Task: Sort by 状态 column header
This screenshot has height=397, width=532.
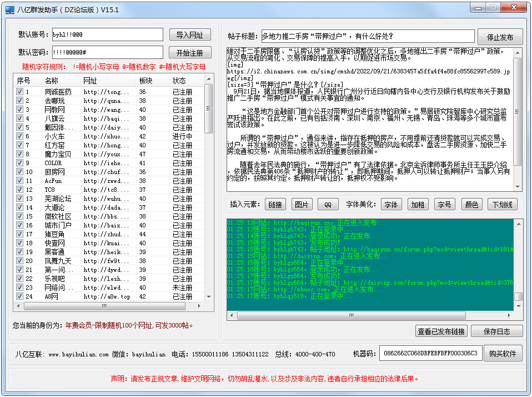Action: point(179,81)
